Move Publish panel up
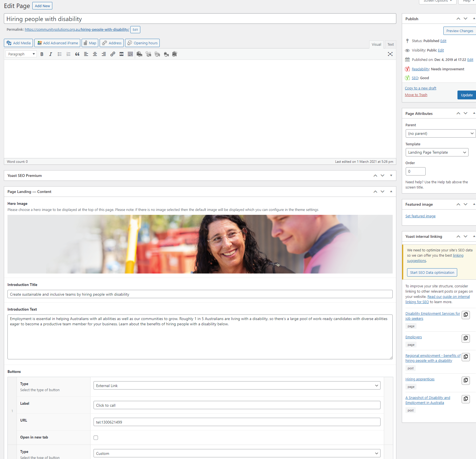The image size is (476, 459). (x=458, y=19)
